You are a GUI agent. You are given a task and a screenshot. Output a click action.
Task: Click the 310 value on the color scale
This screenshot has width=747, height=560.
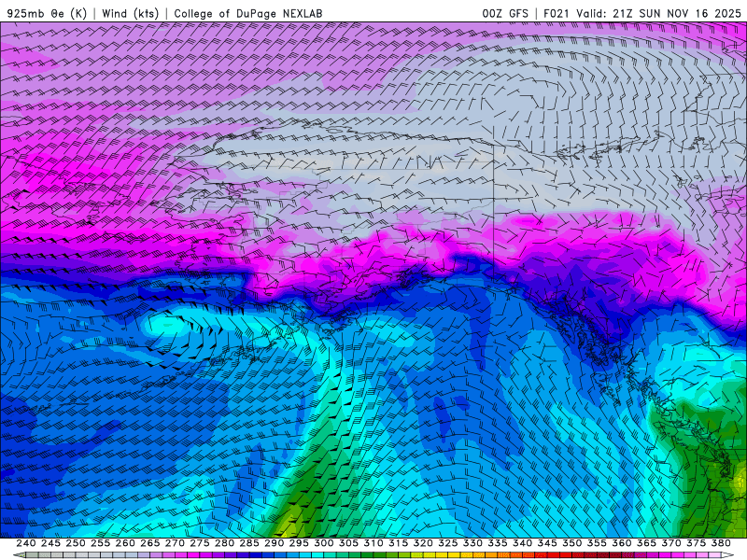pyautogui.click(x=373, y=543)
